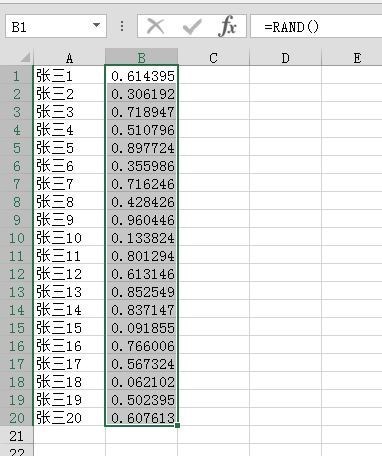Click cell with value 0.852549
This screenshot has height=456, width=382.
[x=142, y=292]
